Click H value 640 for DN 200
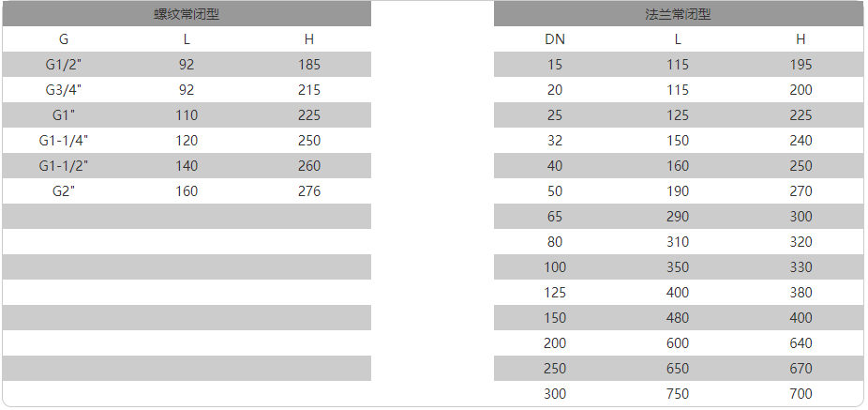Screen dimensions: 868x410 (x=801, y=343)
